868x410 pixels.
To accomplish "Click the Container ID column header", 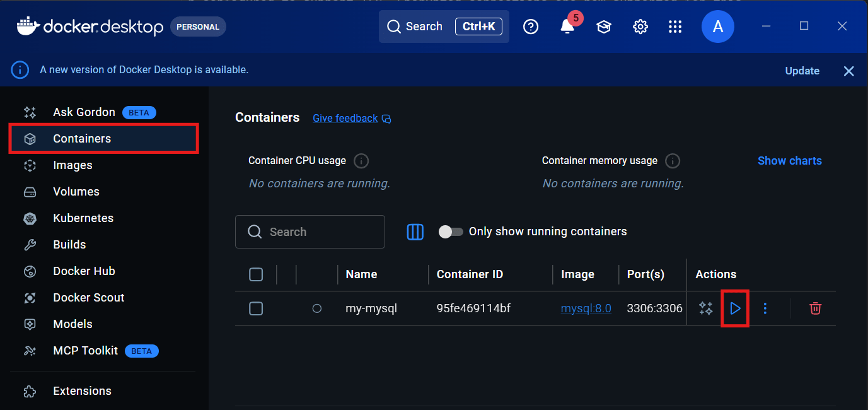I will click(470, 274).
